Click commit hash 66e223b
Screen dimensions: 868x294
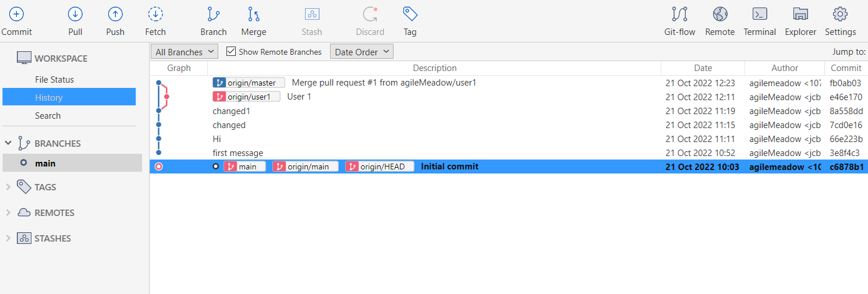(846, 139)
